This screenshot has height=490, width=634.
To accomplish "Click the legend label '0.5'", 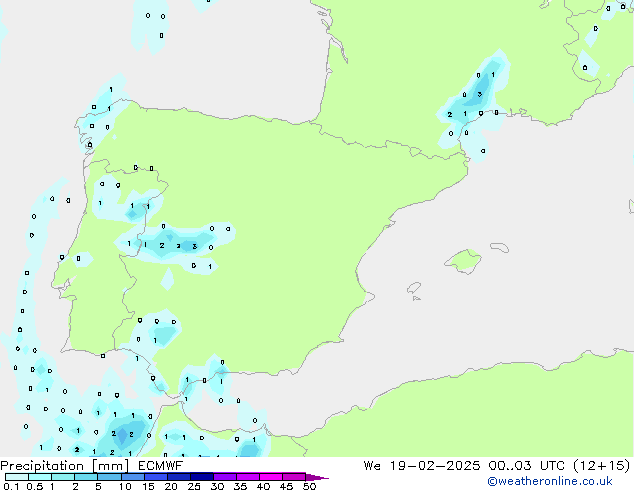I will 35,486.
